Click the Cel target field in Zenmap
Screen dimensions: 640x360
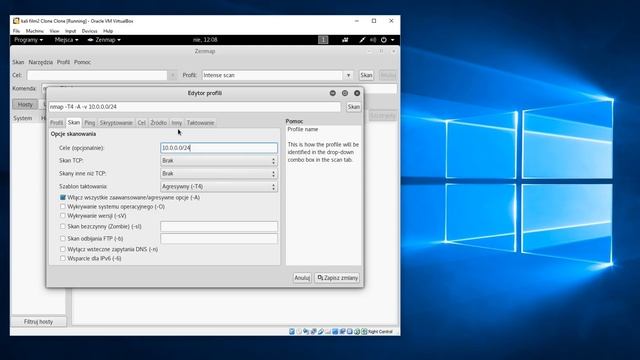point(97,75)
